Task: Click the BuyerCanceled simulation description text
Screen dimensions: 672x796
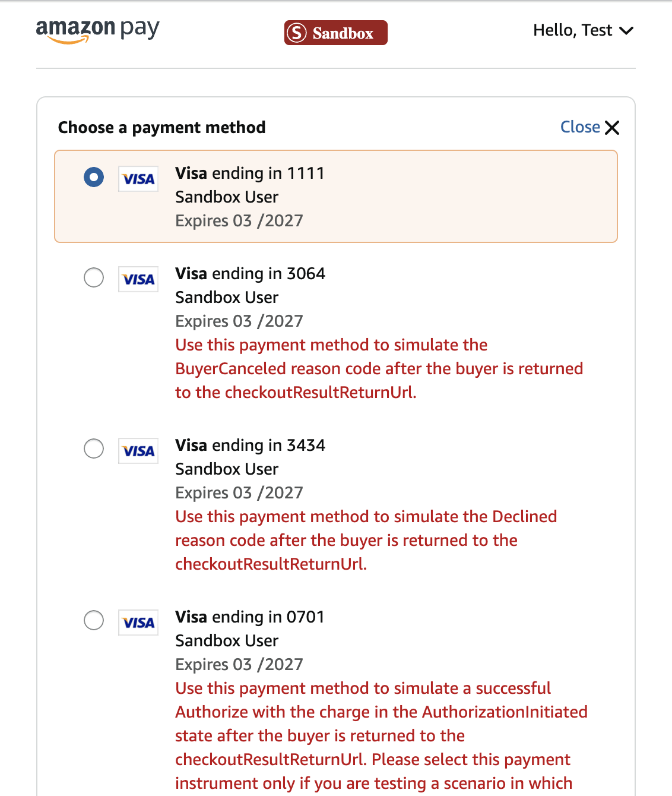Action: click(x=379, y=369)
